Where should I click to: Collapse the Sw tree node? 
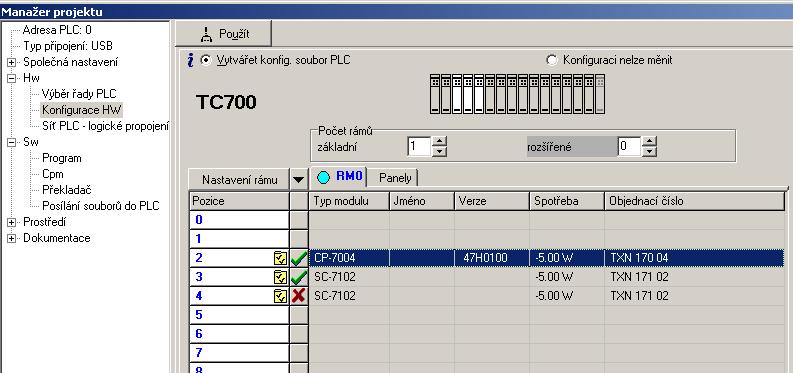[x=11, y=143]
